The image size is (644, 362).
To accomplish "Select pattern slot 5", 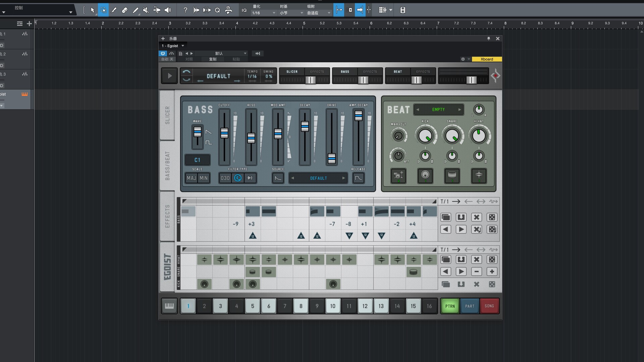I will pyautogui.click(x=253, y=306).
